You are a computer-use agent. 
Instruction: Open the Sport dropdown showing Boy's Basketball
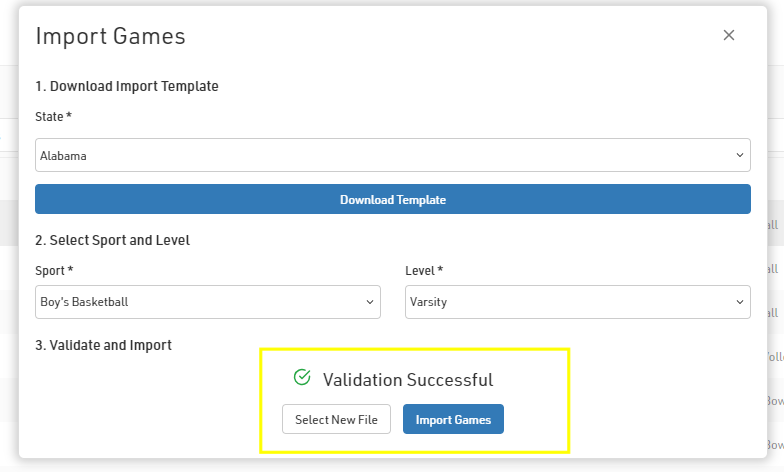pyautogui.click(x=207, y=302)
